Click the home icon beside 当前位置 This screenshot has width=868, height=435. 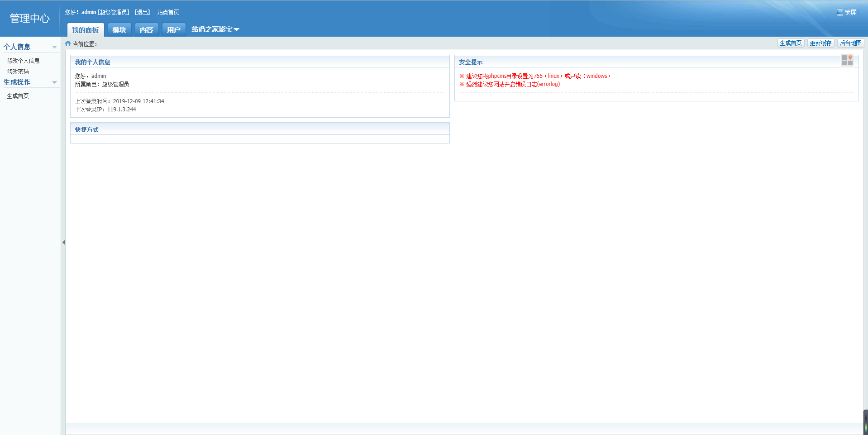click(x=68, y=44)
